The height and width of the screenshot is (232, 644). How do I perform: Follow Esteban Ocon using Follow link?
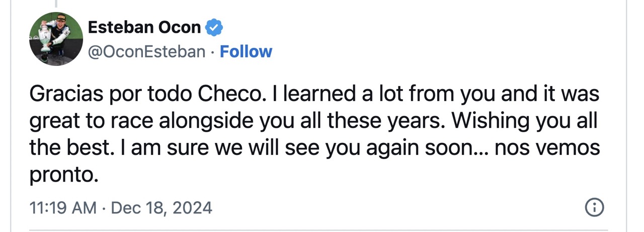click(x=246, y=51)
